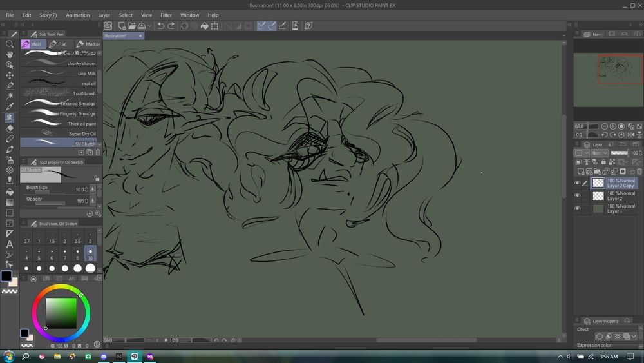Click the Fill command bar icon
The height and width of the screenshot is (363, 644).
[205, 26]
